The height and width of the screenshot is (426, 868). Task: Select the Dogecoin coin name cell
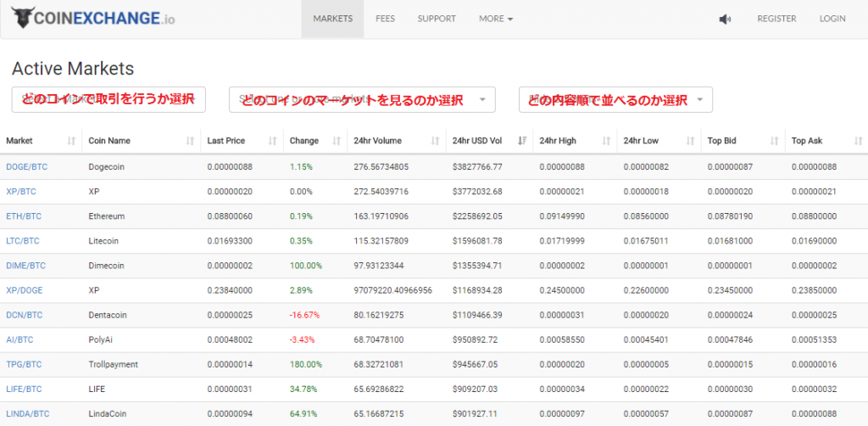pos(105,166)
